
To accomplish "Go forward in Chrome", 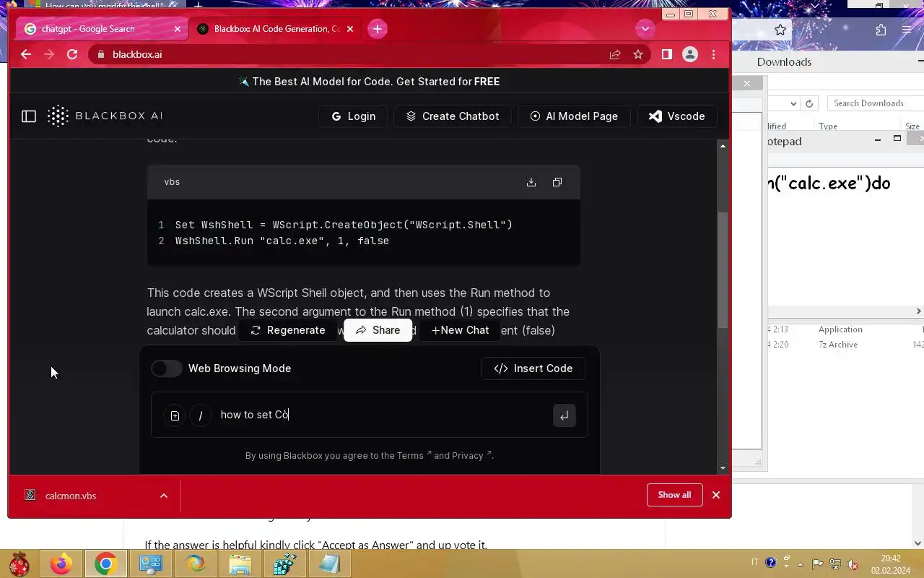I will pyautogui.click(x=49, y=54).
